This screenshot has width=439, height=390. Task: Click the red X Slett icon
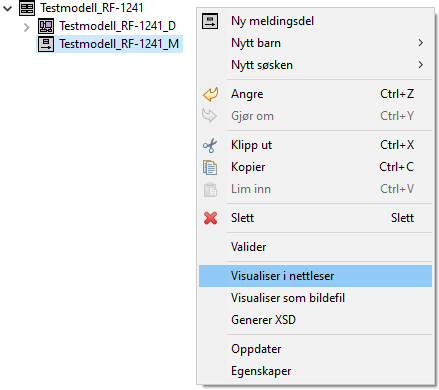pyautogui.click(x=210, y=218)
